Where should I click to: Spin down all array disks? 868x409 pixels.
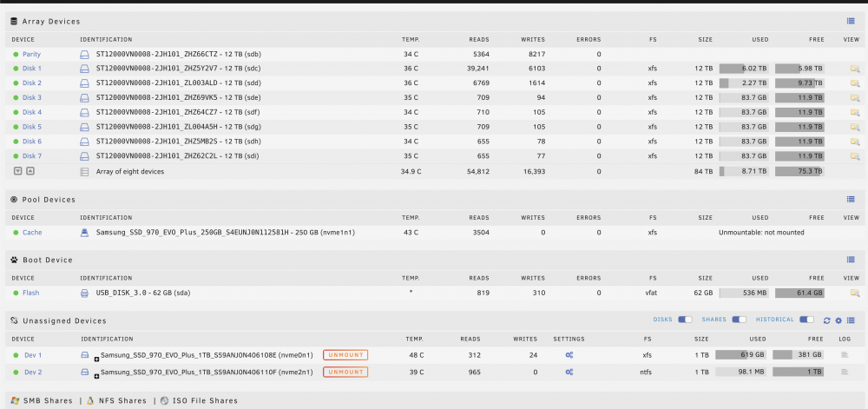click(17, 171)
